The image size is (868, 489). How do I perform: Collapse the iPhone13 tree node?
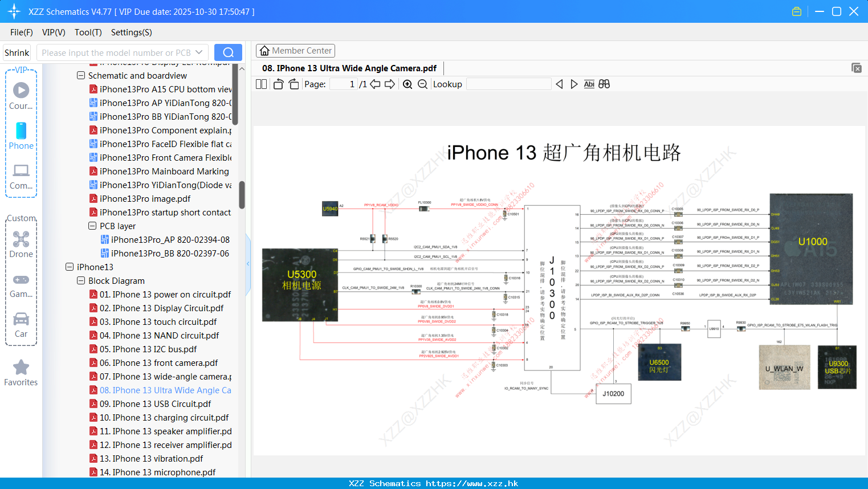[x=70, y=267]
